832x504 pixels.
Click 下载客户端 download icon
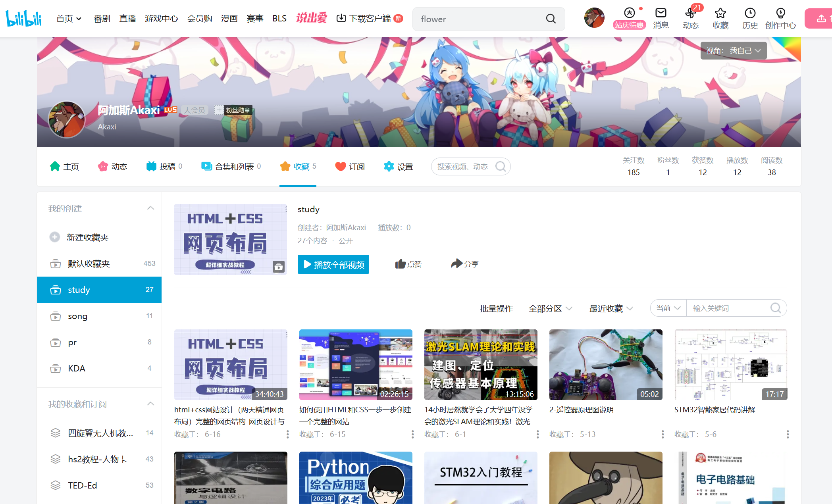pos(341,18)
